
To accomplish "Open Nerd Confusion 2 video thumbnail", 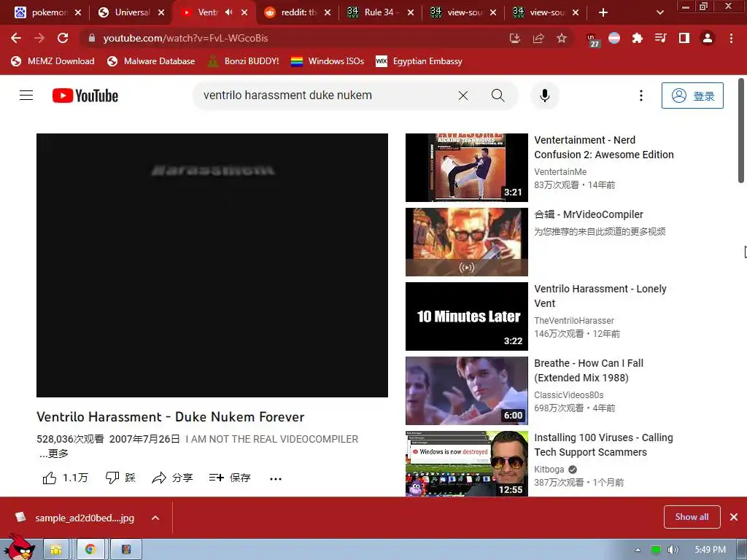I will pyautogui.click(x=466, y=168).
